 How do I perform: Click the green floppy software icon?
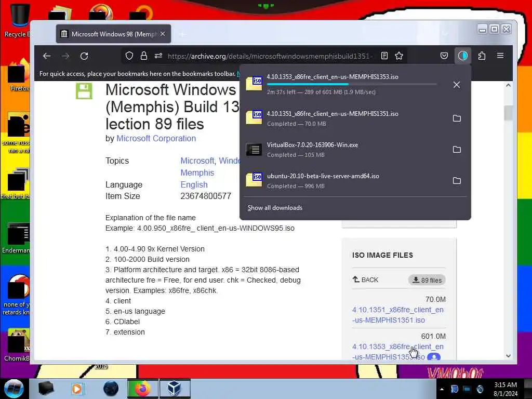84,91
